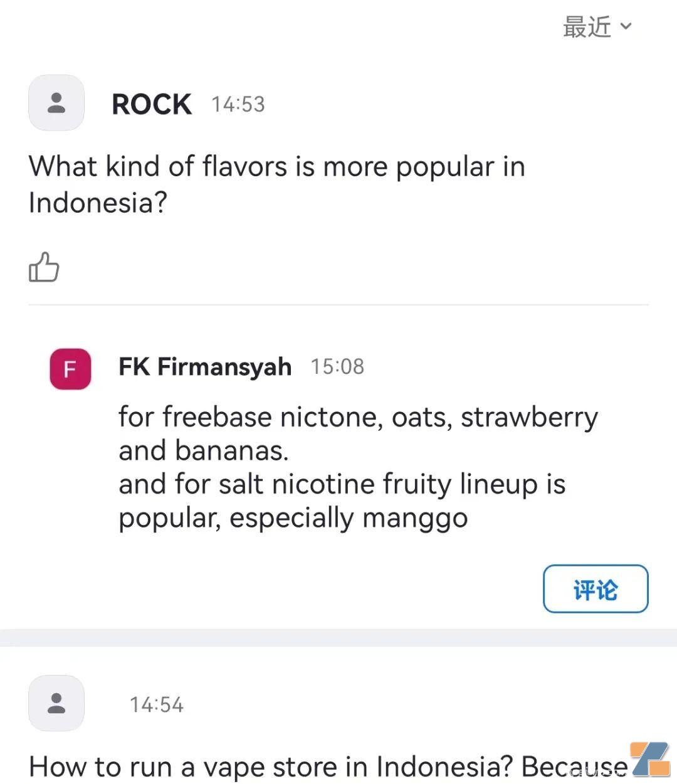Select 最近 in the sort menu
This screenshot has width=677, height=784.
(586, 26)
